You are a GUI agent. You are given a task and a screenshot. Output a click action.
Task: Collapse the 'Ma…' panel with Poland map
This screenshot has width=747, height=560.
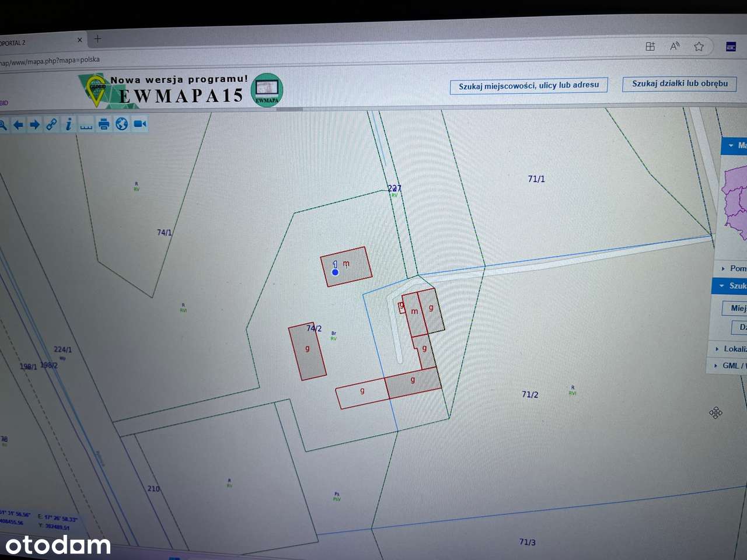pyautogui.click(x=734, y=145)
